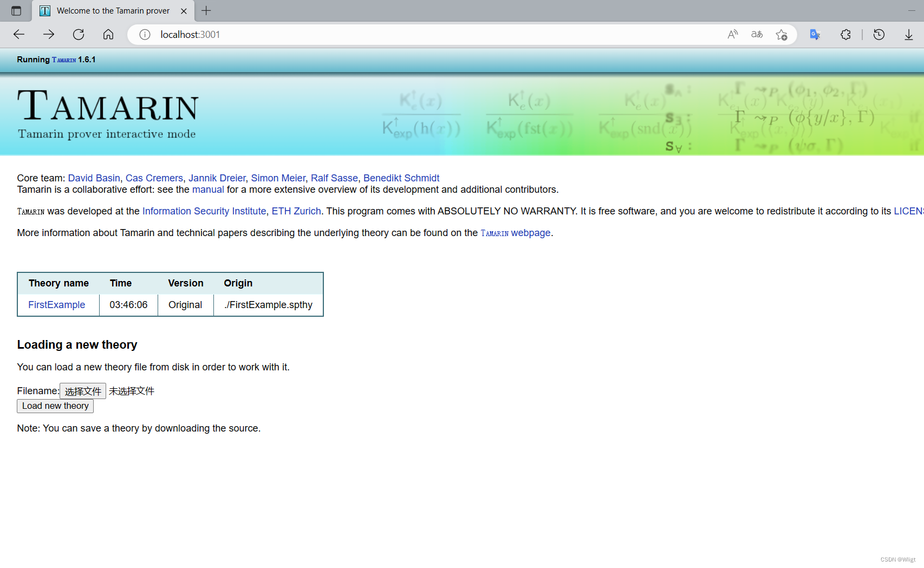924x568 pixels.
Task: Close the Tamarin prover tab
Action: [184, 11]
